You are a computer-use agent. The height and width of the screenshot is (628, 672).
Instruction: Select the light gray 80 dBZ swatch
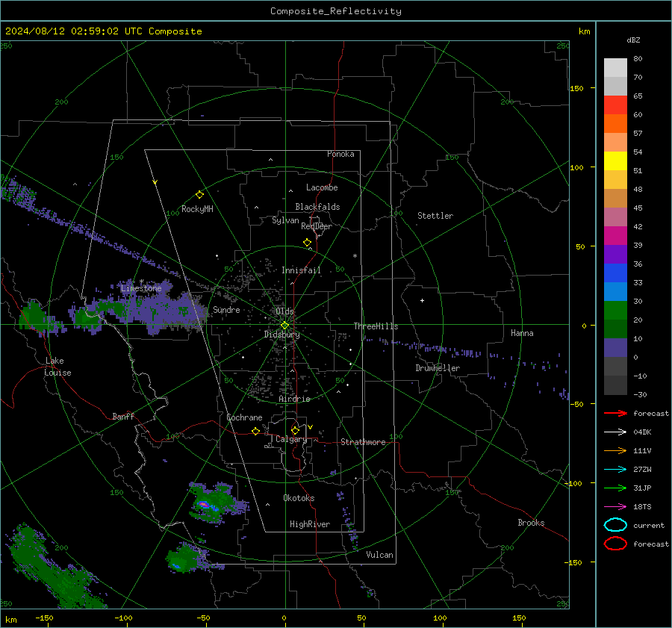(615, 67)
